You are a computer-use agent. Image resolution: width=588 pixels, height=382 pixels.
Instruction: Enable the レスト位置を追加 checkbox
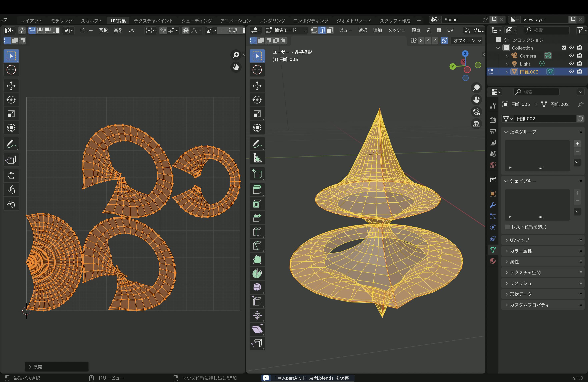(x=507, y=227)
